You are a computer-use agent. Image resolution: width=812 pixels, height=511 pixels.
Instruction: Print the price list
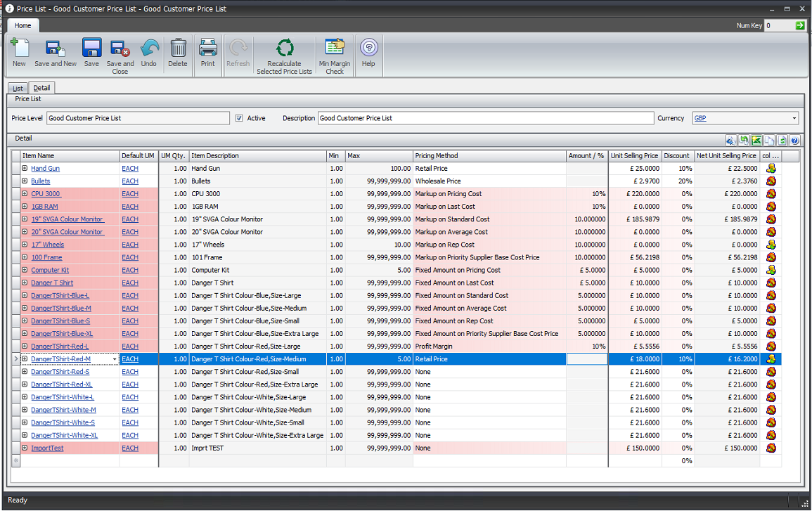[x=207, y=49]
